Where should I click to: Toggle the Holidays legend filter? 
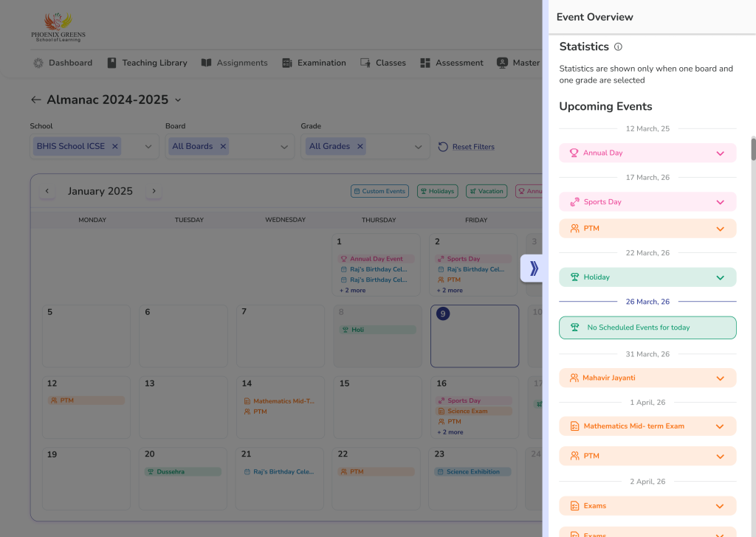click(437, 191)
